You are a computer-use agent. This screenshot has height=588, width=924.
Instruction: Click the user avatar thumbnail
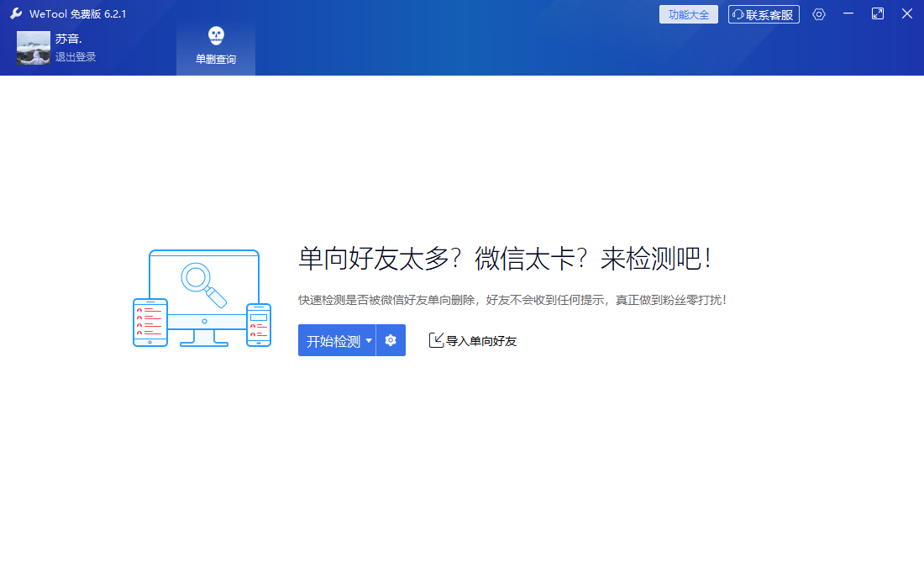pyautogui.click(x=34, y=48)
